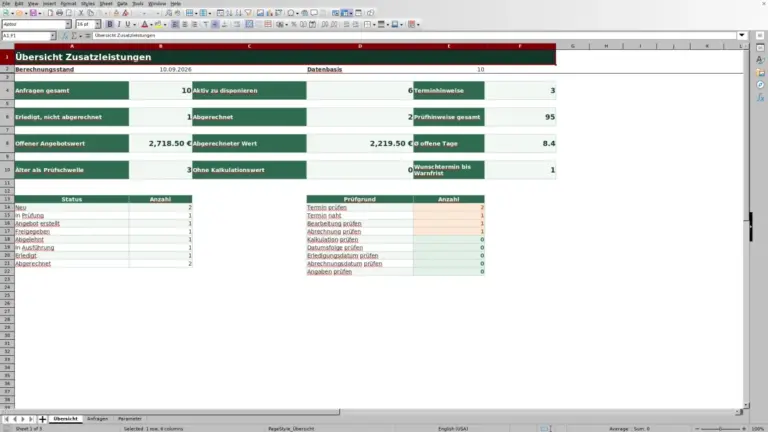Image resolution: width=768 pixels, height=432 pixels.
Task: Toggle Align Left
Action: [x=175, y=24]
